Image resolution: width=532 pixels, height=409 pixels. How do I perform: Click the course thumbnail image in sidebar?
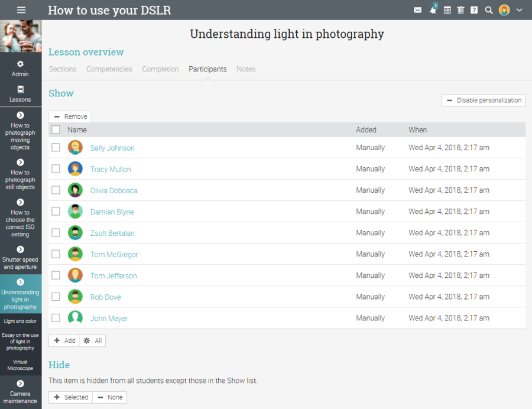(x=21, y=37)
